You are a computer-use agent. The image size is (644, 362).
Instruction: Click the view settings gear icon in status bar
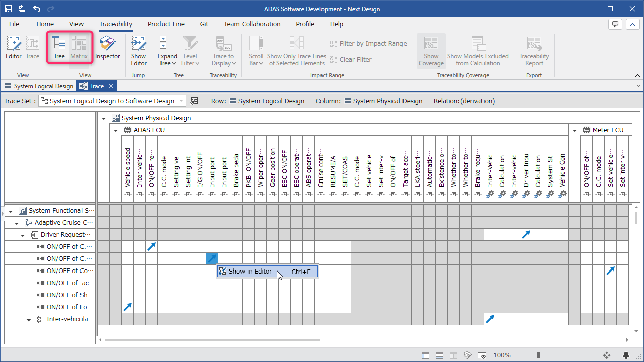tap(481, 355)
